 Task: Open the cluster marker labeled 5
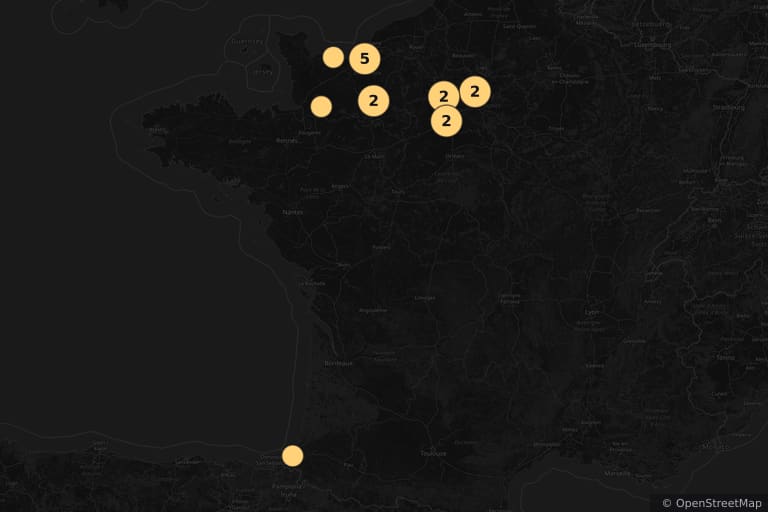364,59
